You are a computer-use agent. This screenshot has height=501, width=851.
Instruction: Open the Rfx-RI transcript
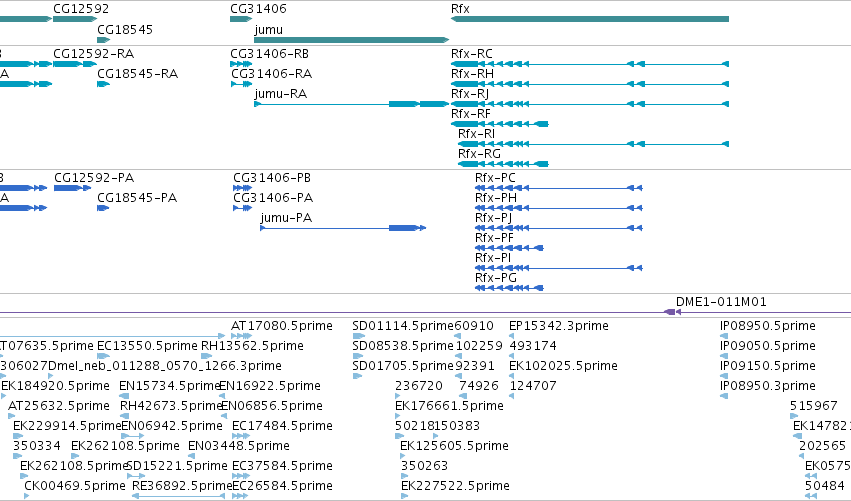(x=593, y=144)
